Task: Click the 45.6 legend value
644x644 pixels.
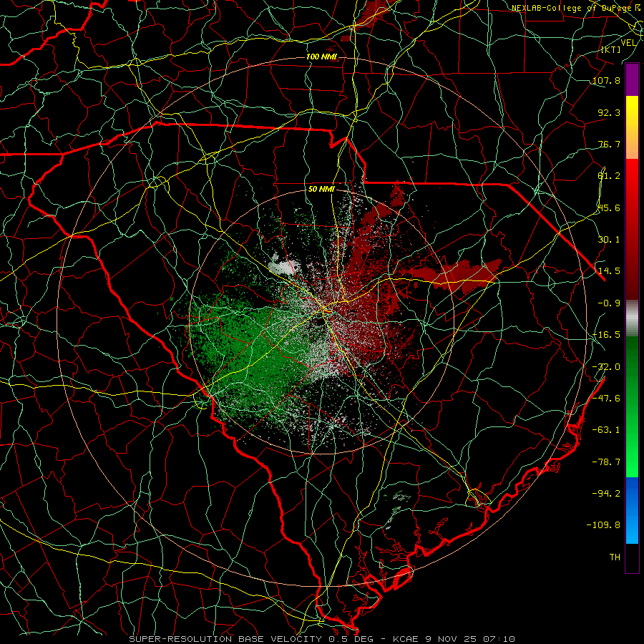Action: point(609,208)
